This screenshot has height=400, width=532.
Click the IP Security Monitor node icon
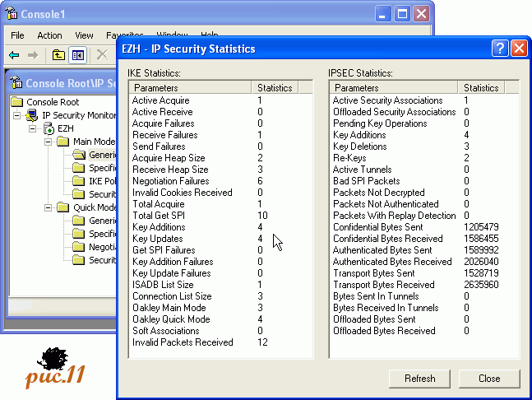click(33, 115)
